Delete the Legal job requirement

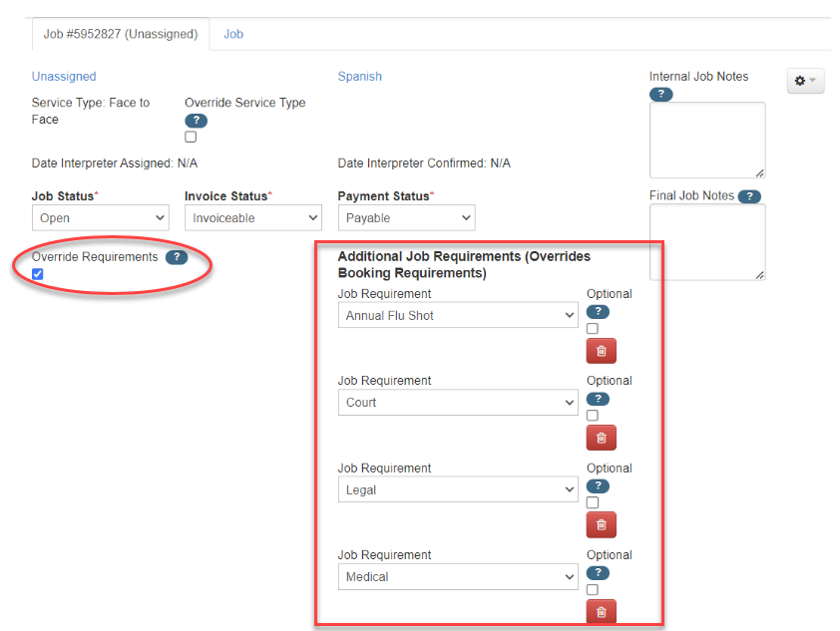(601, 524)
